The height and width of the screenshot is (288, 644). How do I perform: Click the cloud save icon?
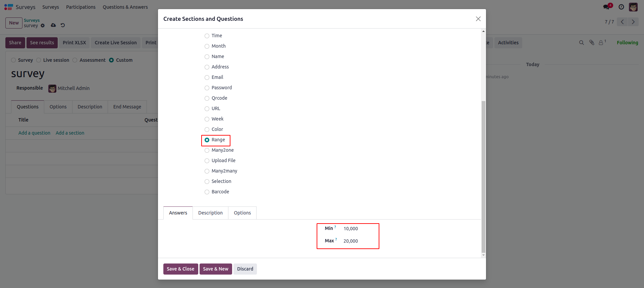53,25
